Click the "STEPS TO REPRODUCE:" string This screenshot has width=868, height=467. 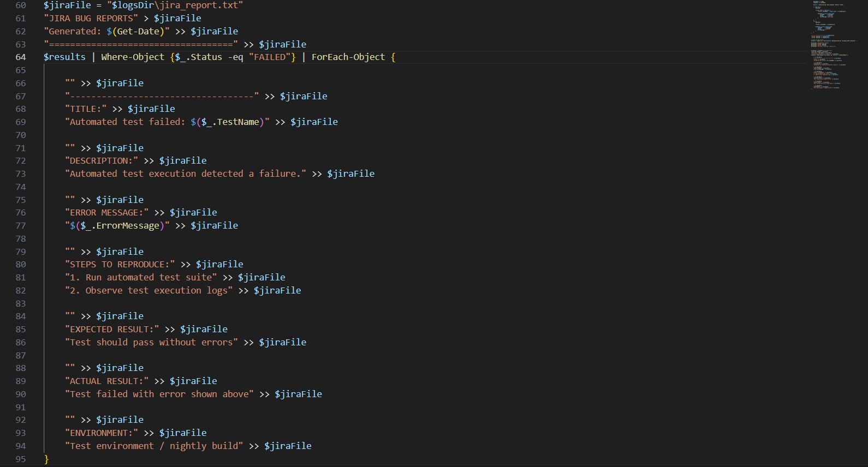pyautogui.click(x=120, y=265)
